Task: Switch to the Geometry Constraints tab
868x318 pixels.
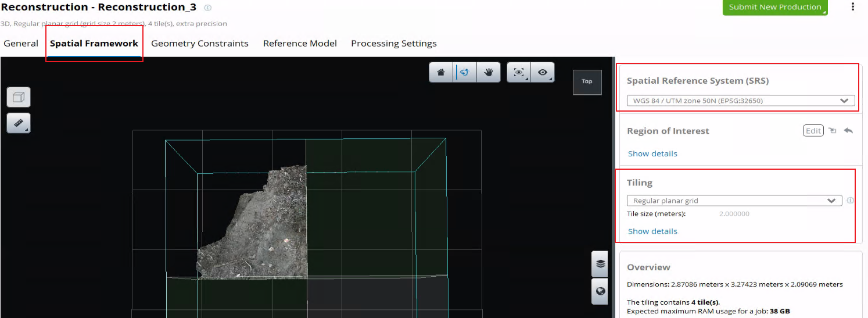Action: click(199, 44)
